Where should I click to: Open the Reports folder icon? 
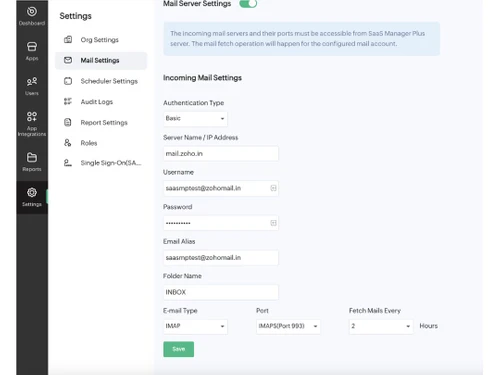32,157
